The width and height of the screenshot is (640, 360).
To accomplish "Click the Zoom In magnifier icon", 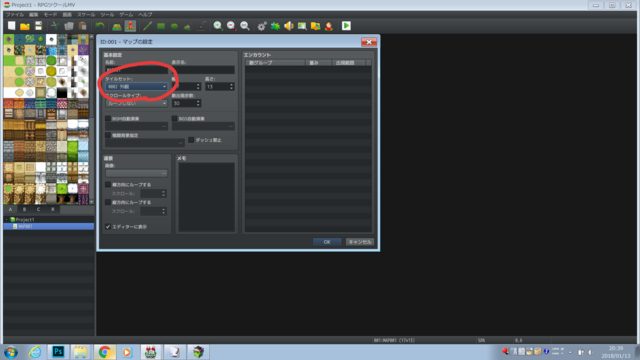I will [x=218, y=26].
